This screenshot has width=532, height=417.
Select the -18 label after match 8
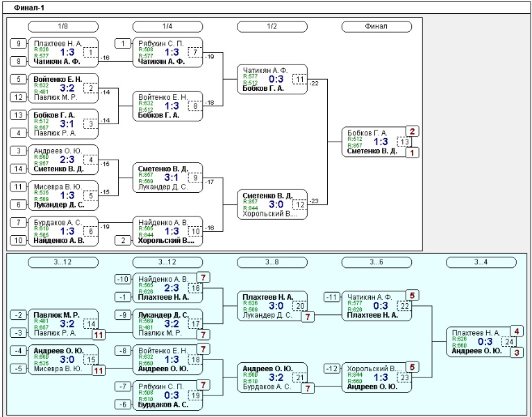tap(210, 103)
